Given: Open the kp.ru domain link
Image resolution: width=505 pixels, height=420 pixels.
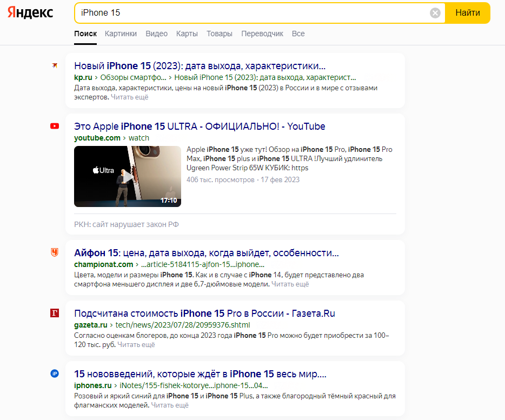Looking at the screenshot, I should [83, 78].
